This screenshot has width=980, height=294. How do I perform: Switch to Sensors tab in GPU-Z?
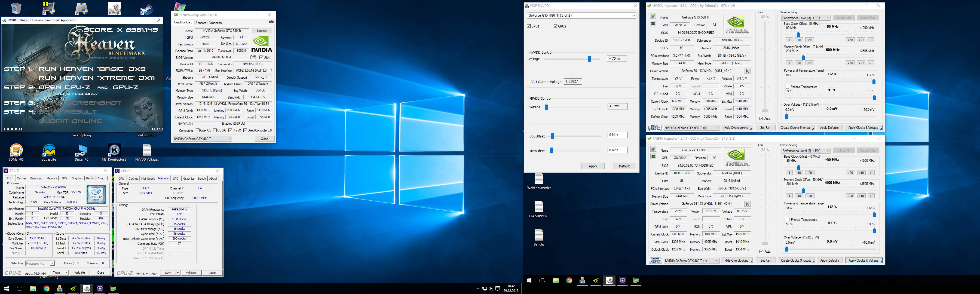point(200,23)
